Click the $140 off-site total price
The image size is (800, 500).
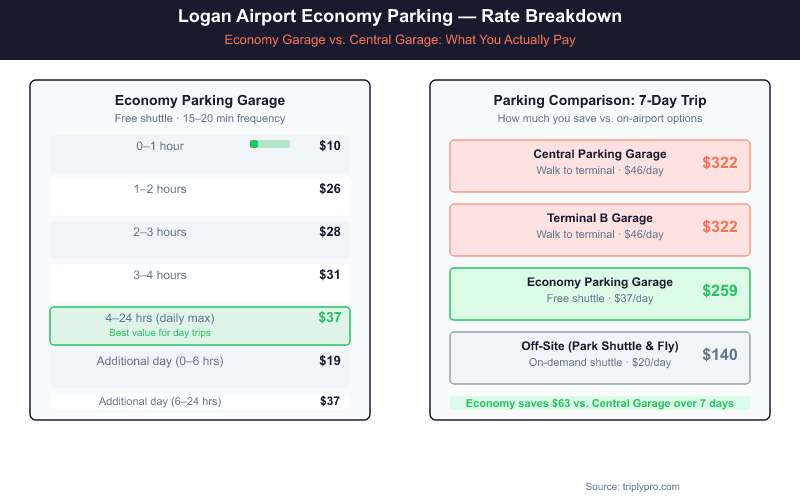(x=720, y=355)
